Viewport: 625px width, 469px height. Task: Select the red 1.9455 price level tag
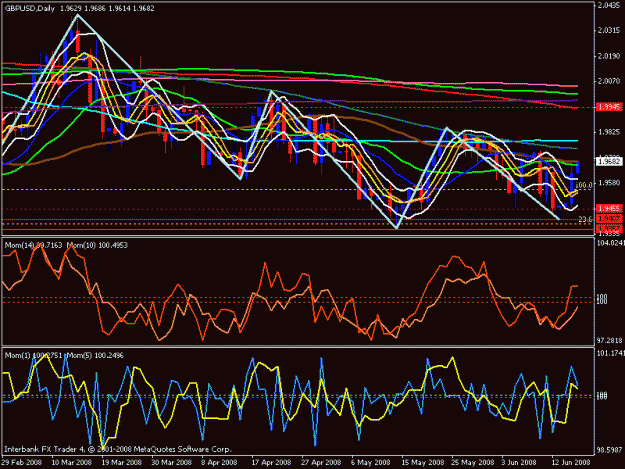[x=609, y=208]
